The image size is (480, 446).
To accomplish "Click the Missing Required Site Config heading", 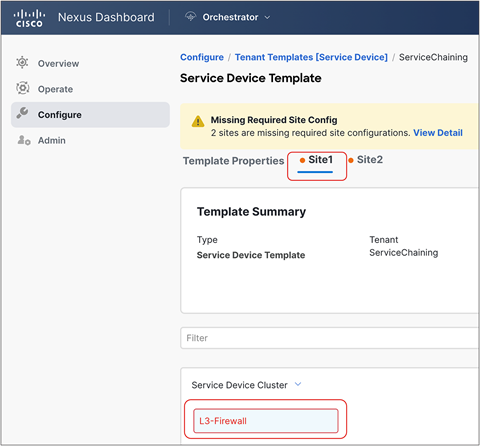I will pyautogui.click(x=274, y=120).
